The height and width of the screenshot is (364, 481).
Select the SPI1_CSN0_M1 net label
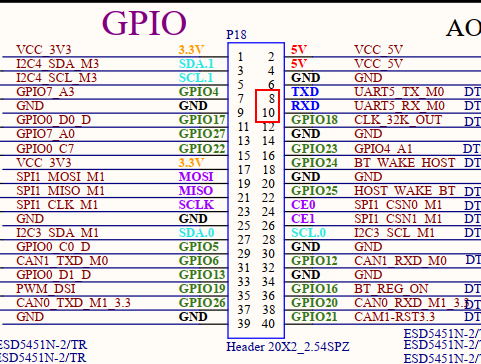pyautogui.click(x=398, y=204)
